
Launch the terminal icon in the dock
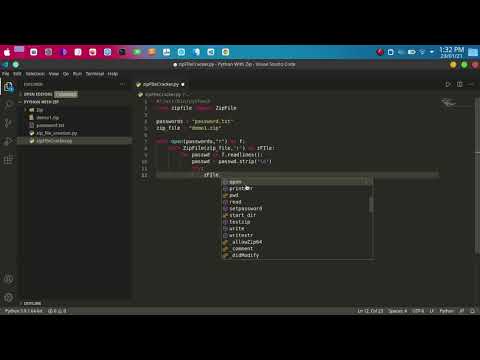tap(122, 52)
